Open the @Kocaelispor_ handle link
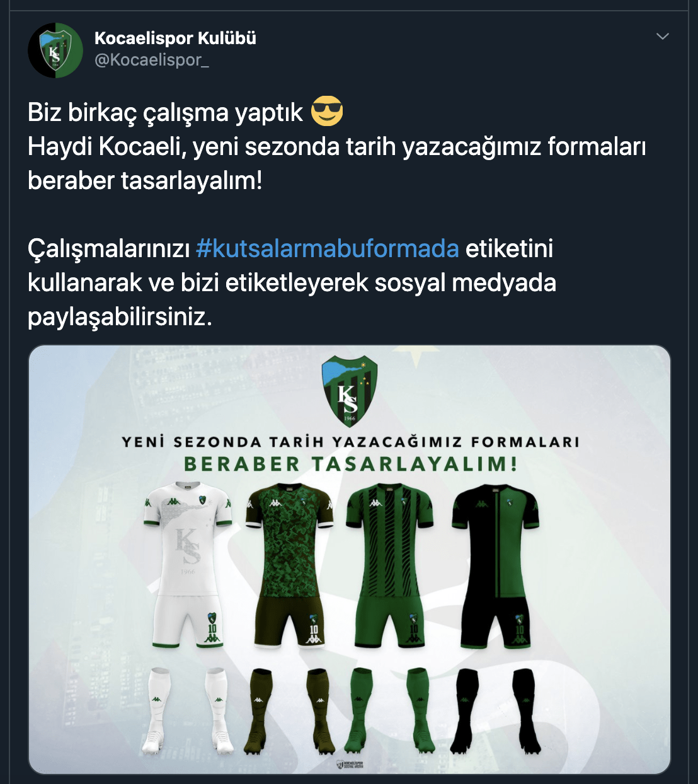The image size is (698, 784). tap(152, 60)
